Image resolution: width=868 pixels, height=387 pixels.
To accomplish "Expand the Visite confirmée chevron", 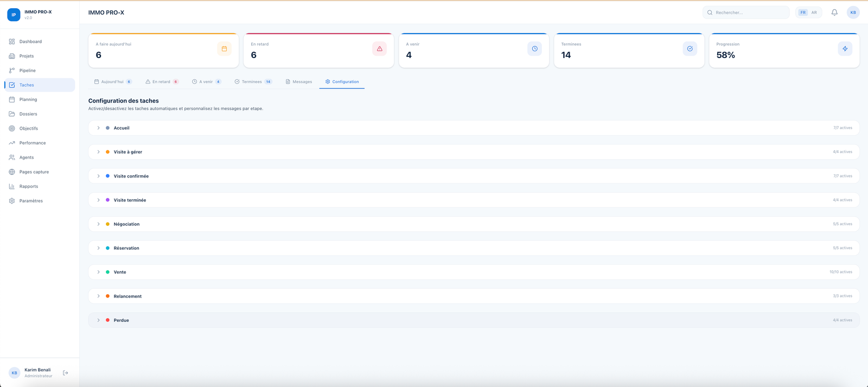I will (98, 176).
